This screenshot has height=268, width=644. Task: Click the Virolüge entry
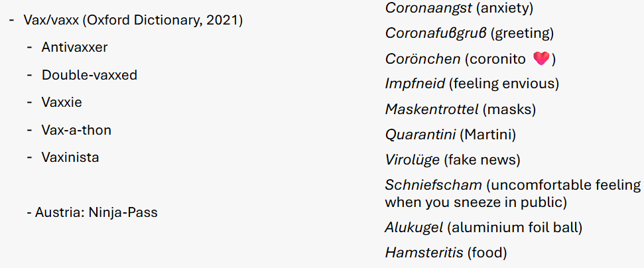pos(412,160)
